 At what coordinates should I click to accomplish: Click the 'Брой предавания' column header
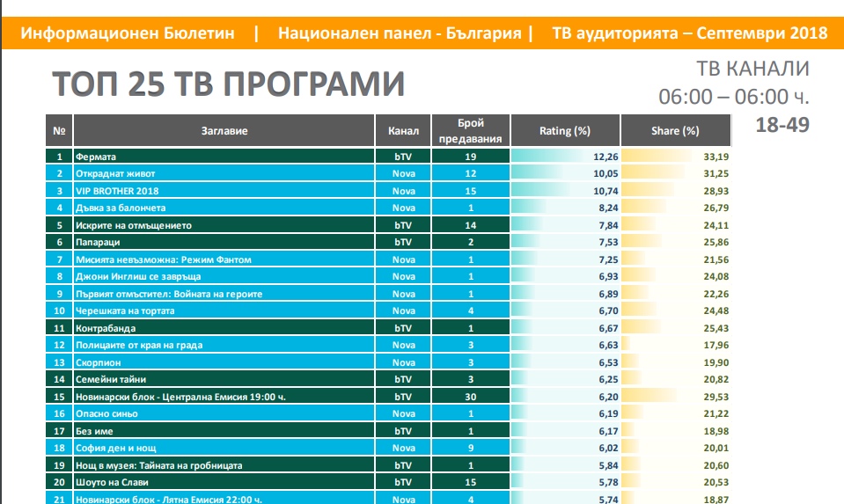coord(472,131)
